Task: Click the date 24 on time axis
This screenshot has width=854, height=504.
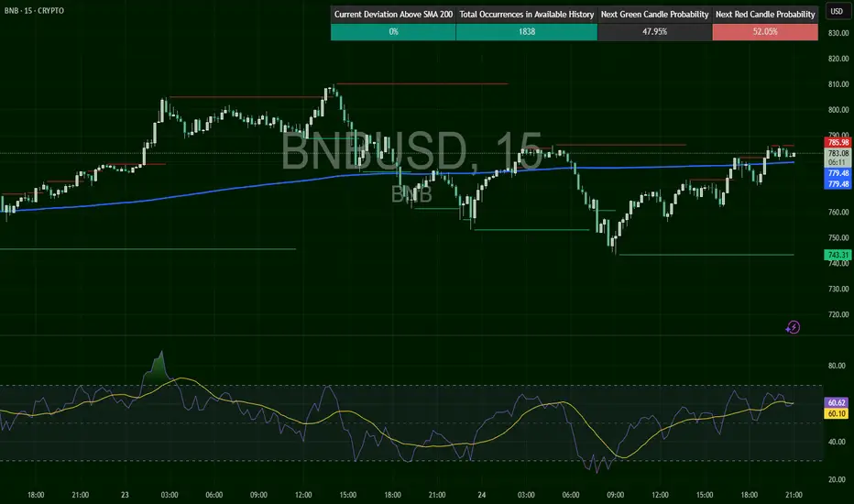Action: pyautogui.click(x=481, y=495)
